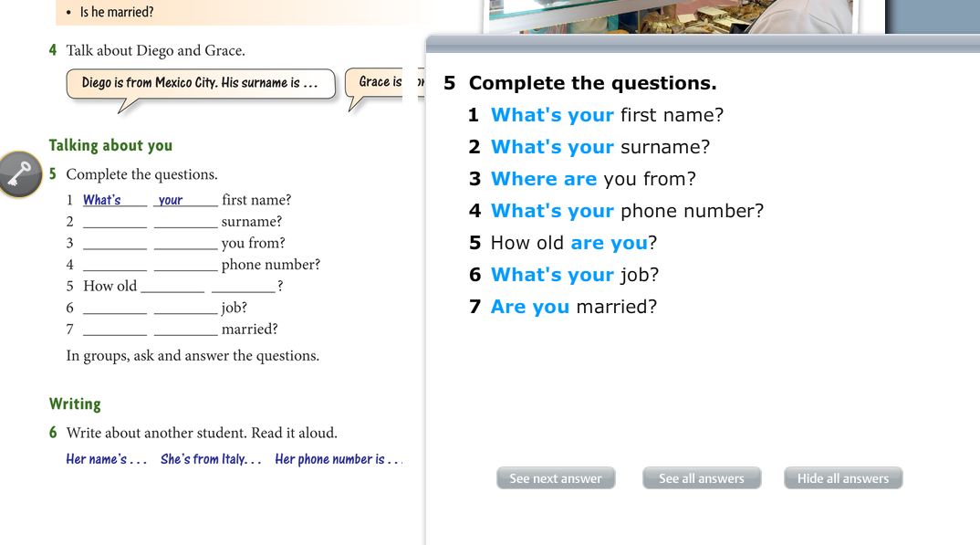Click answer 3 Where are you from?
Image resolution: width=980 pixels, height=545 pixels.
click(x=593, y=179)
